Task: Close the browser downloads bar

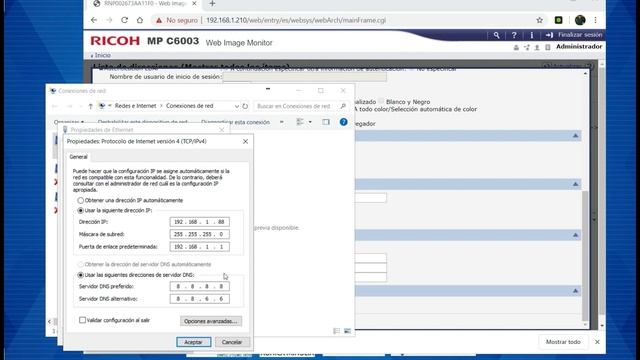Action: point(597,342)
